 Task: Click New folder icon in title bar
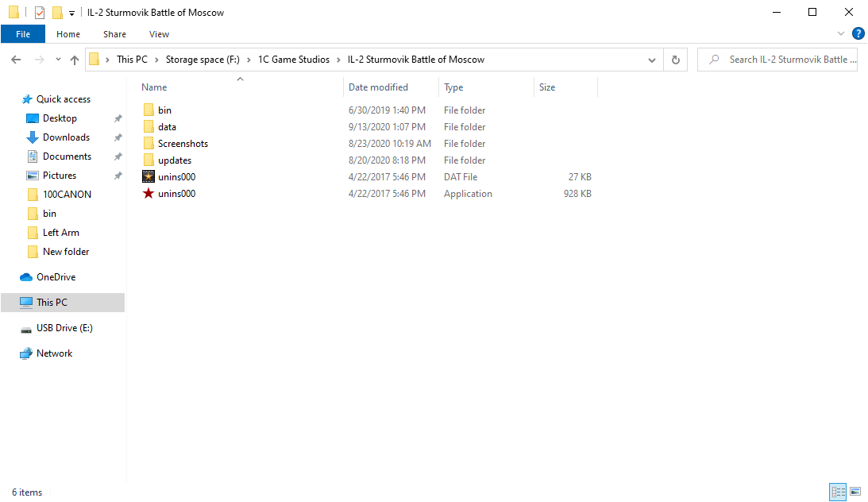(57, 12)
